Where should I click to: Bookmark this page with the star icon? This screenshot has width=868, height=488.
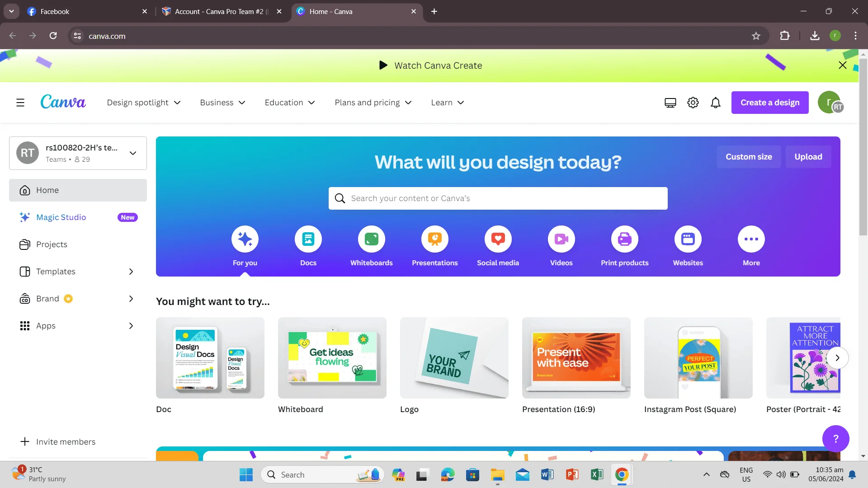tap(756, 36)
